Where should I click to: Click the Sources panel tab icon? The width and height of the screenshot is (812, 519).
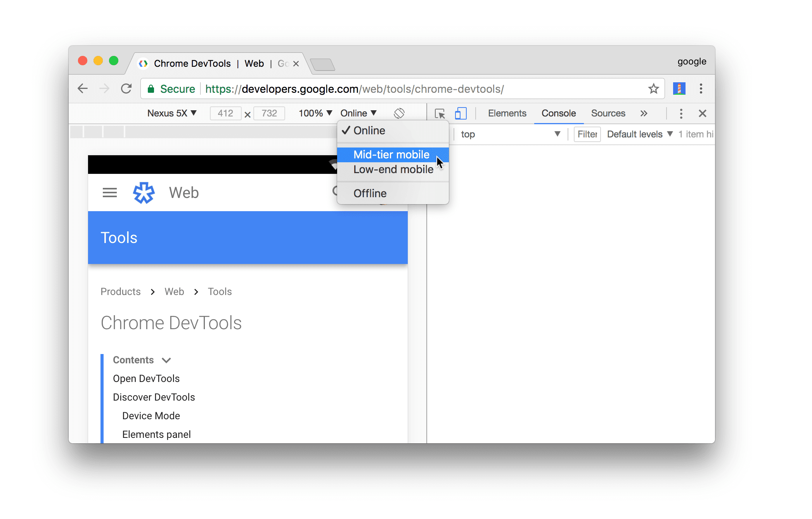[x=609, y=113]
